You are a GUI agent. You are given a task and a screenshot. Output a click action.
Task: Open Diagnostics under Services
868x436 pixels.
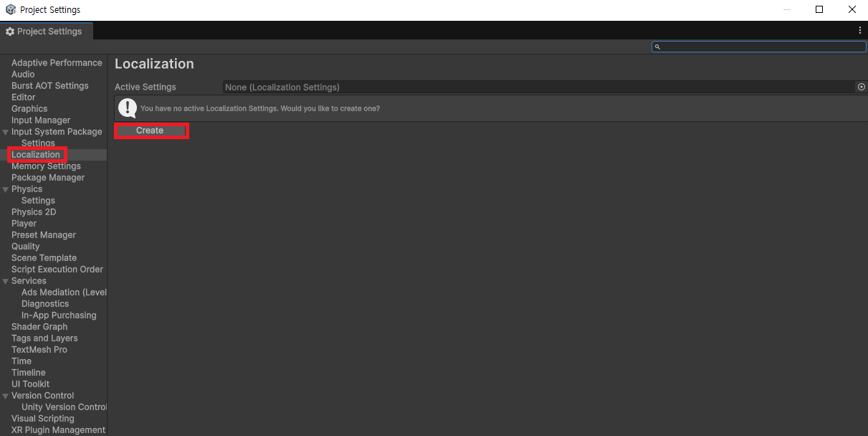[x=45, y=304]
